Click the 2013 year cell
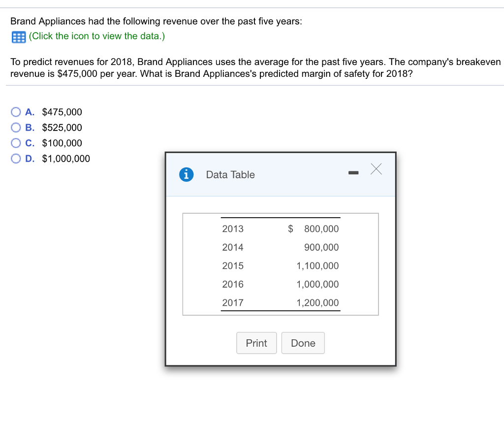504x425 pixels. coord(233,229)
